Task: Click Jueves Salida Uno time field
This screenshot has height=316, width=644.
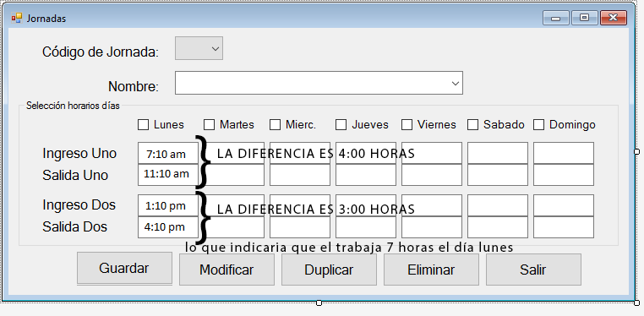Action: [x=366, y=175]
